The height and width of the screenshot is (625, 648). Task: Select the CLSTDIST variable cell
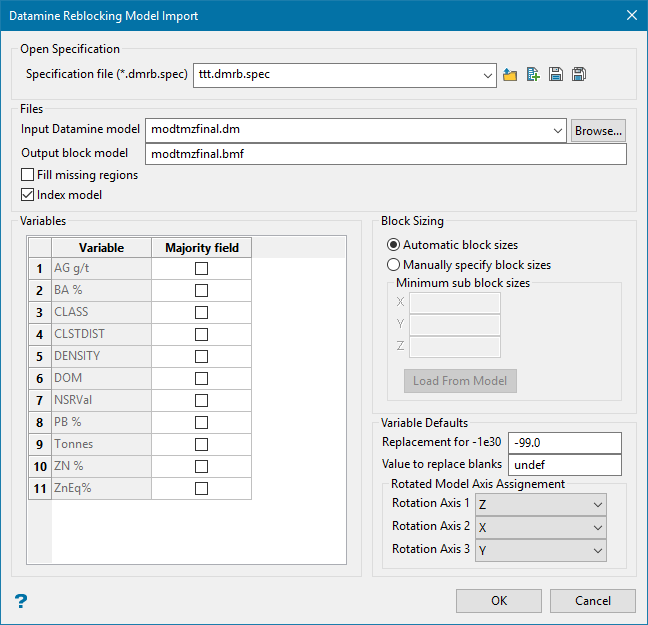click(x=101, y=334)
